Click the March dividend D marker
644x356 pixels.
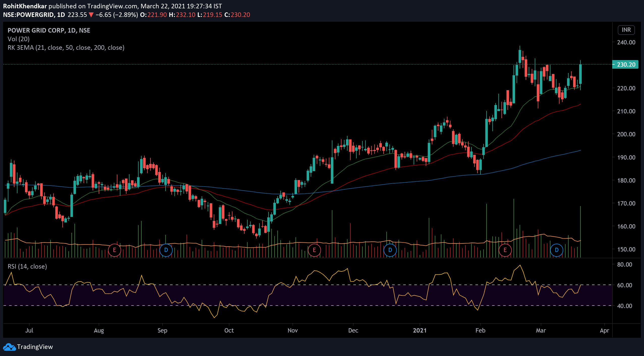[x=557, y=250]
